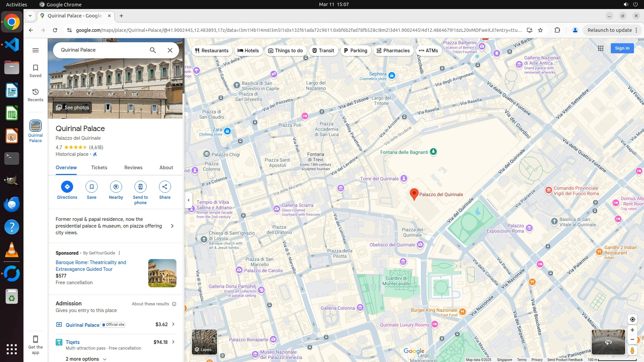Open the hamburger main menu

pos(36,50)
